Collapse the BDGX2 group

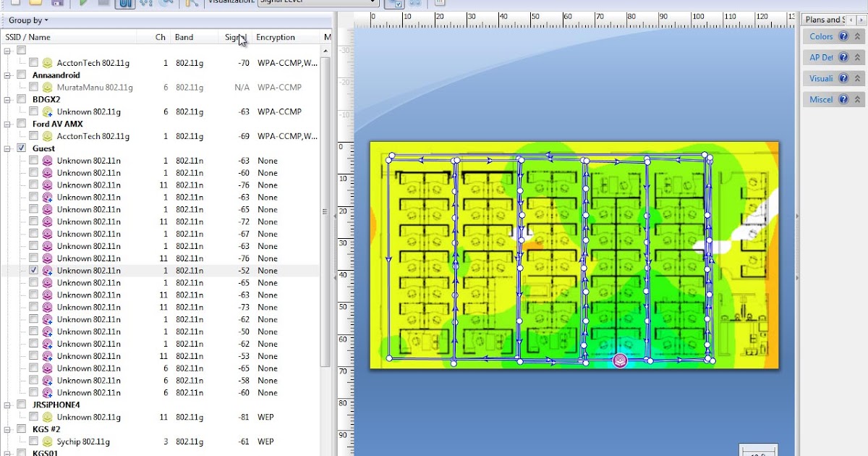coord(8,99)
